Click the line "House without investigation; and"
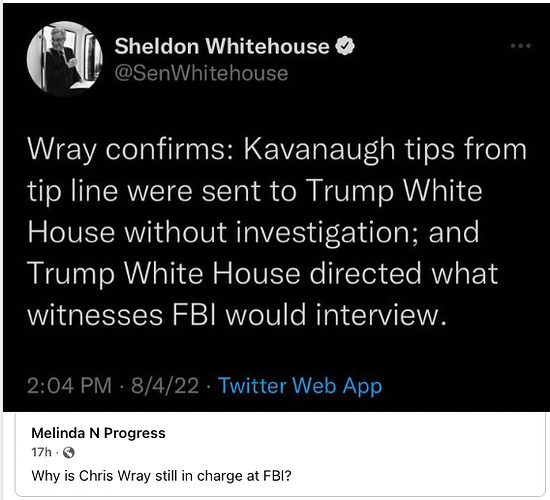The width and height of the screenshot is (550, 500). [x=253, y=232]
